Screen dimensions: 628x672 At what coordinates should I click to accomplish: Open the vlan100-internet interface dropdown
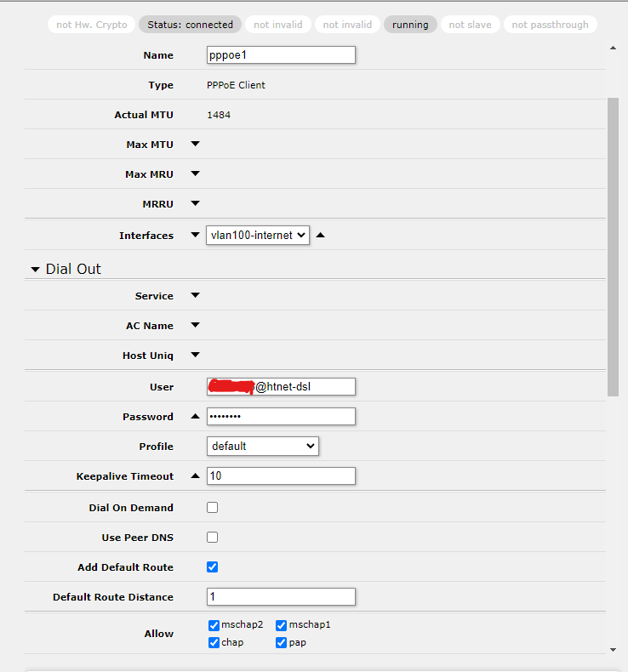(x=258, y=236)
